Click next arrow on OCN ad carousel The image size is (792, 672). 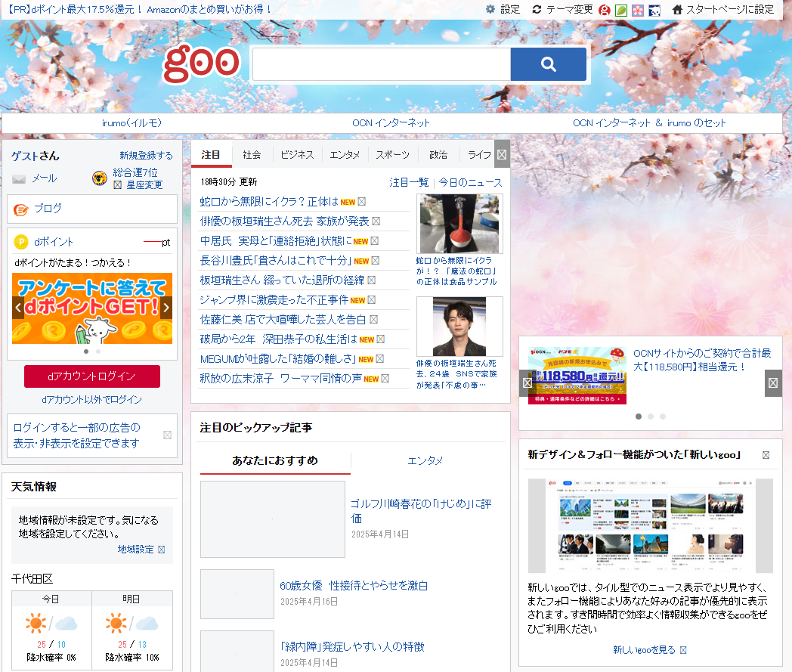click(x=773, y=383)
